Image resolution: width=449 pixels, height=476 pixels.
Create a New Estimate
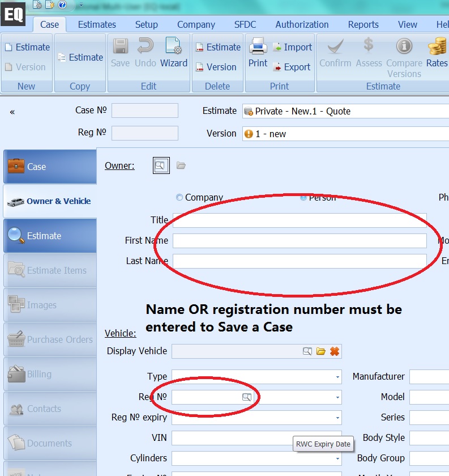coord(27,47)
